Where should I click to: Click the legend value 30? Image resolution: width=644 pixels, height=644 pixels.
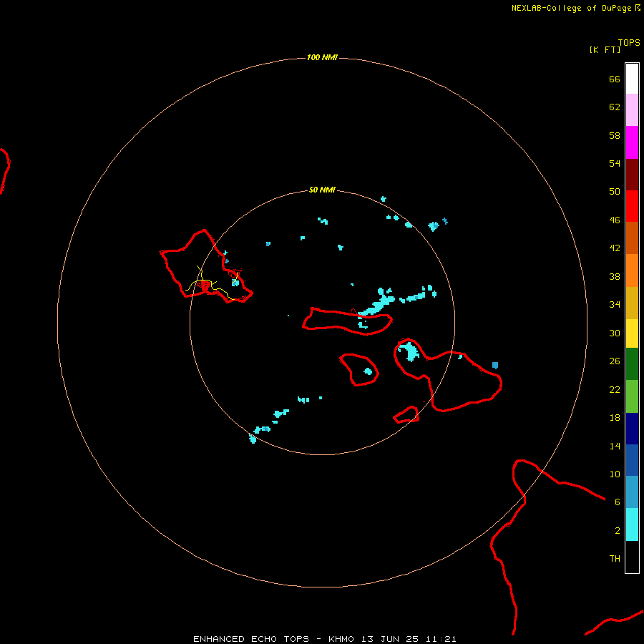pos(615,333)
